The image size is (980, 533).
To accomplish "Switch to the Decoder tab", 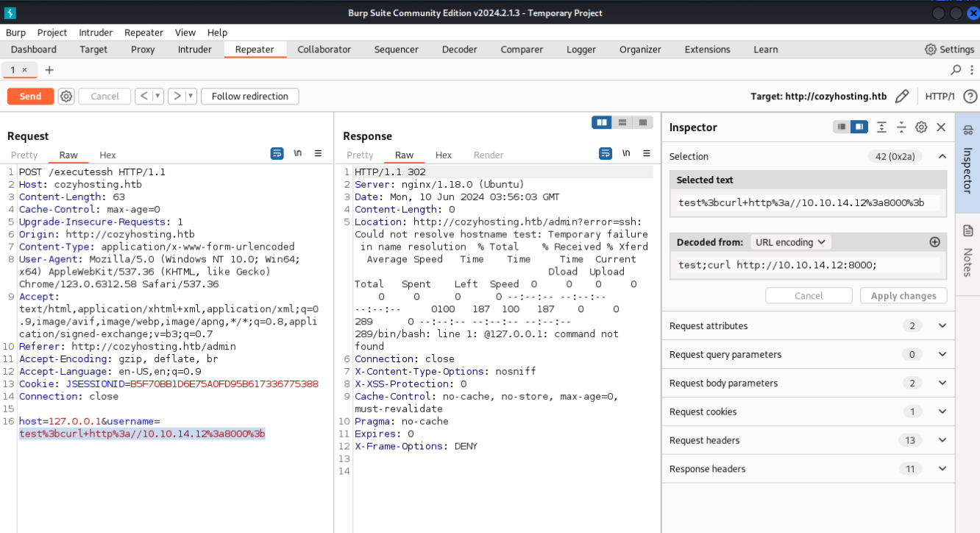I will tap(460, 49).
